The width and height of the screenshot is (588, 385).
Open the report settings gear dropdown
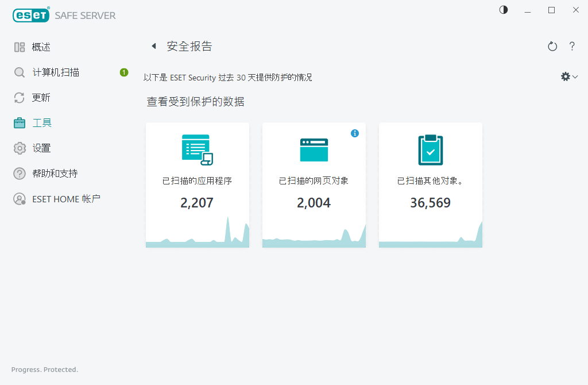[x=565, y=76]
